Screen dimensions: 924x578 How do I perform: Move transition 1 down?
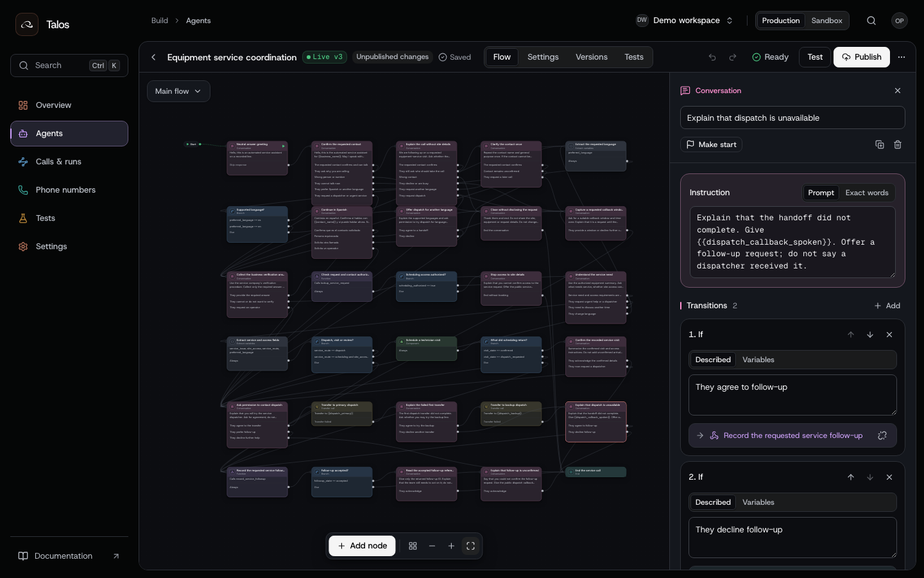870,335
